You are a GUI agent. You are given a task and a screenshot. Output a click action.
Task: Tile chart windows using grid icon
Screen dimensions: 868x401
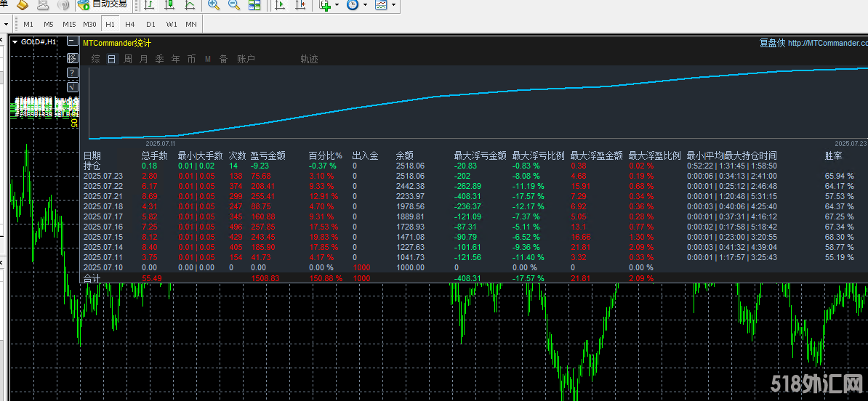(x=254, y=5)
